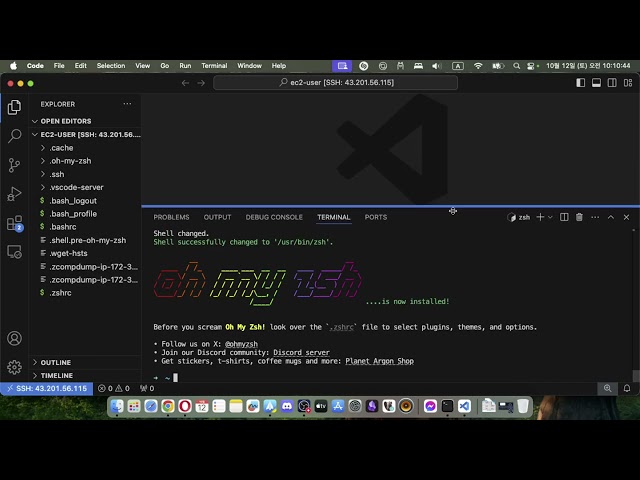Expand the .vscode-server folder
Screen dimensions: 640x480
click(x=86, y=187)
